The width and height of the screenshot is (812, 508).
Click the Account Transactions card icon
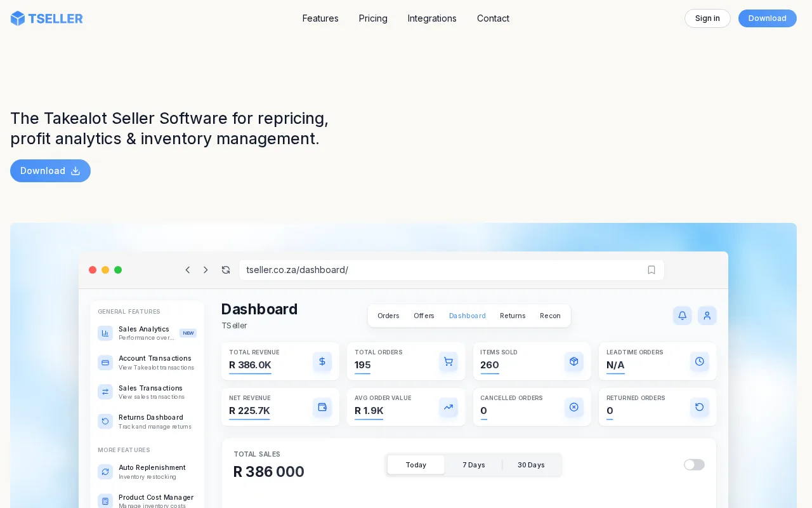[105, 363]
